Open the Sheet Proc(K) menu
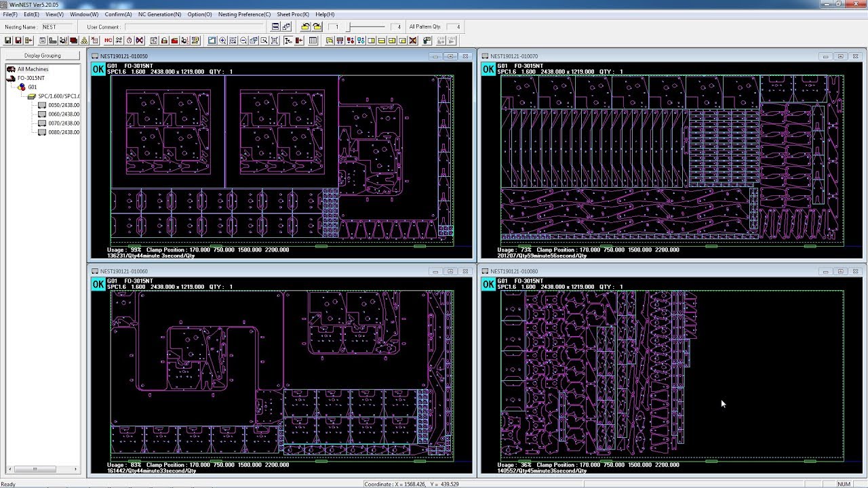The width and height of the screenshot is (868, 488). (293, 14)
